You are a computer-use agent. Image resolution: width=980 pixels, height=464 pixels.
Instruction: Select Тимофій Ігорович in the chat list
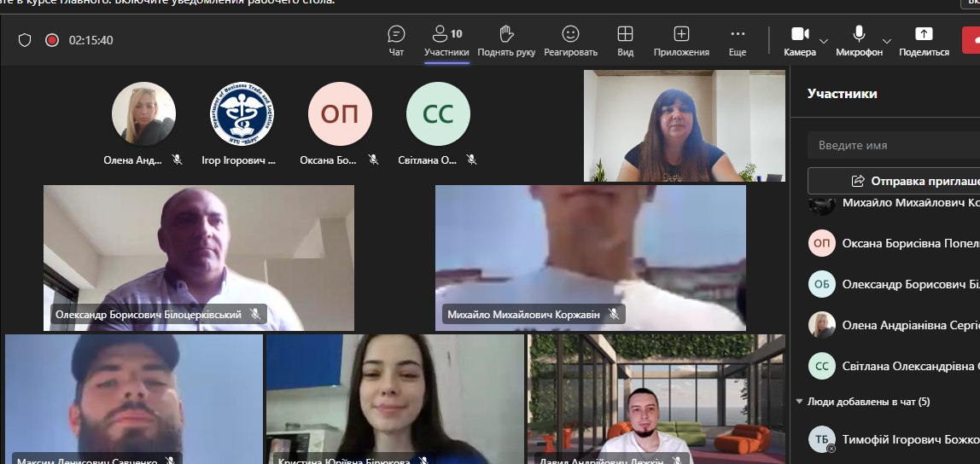[894, 439]
